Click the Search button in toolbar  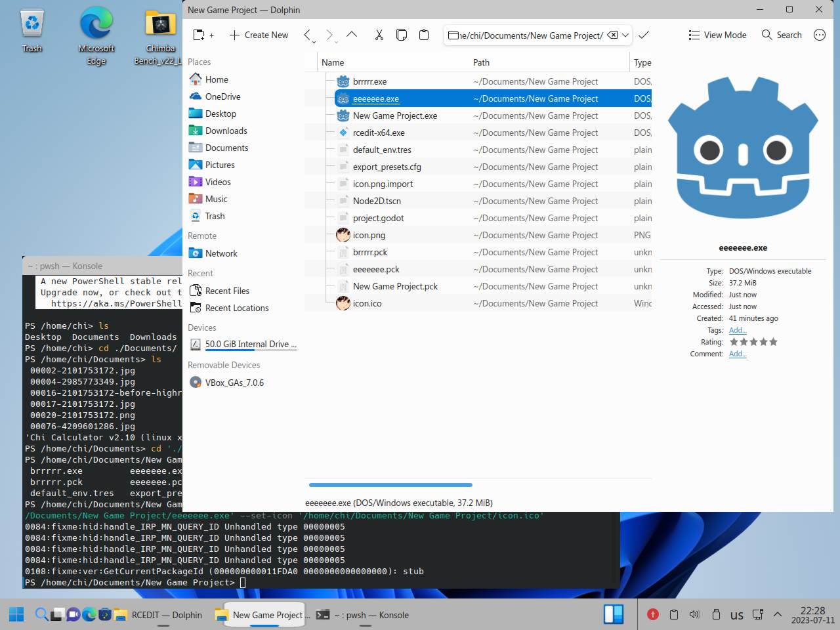(x=782, y=35)
